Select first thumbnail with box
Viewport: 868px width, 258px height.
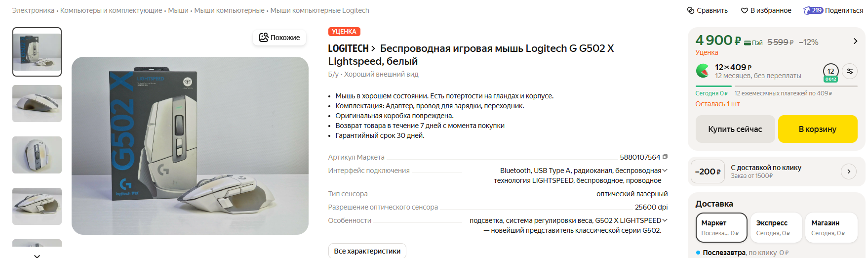coord(37,52)
